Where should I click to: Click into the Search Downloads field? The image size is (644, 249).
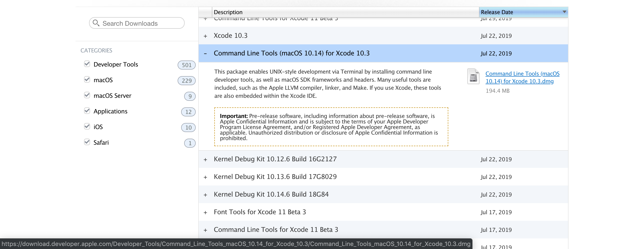click(x=137, y=23)
